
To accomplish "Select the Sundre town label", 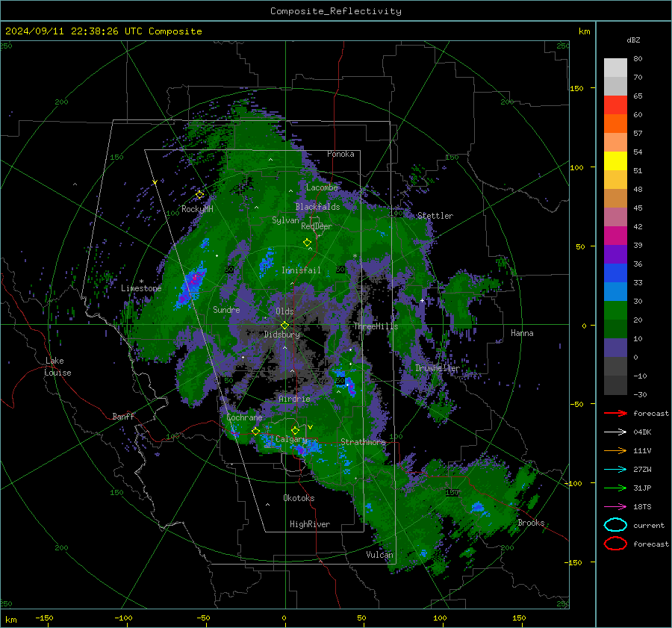I will point(226,309).
